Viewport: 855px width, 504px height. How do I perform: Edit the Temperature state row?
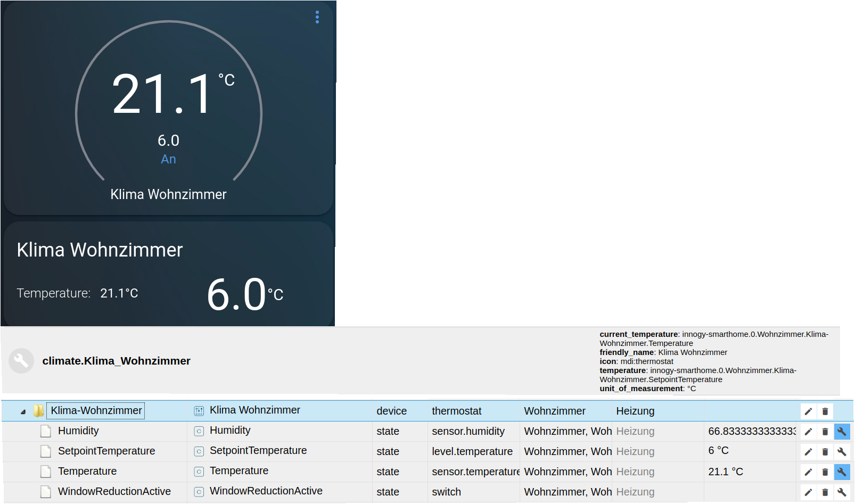[808, 472]
